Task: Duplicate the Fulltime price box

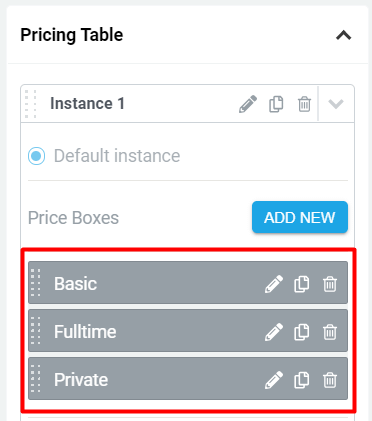Action: pos(302,332)
